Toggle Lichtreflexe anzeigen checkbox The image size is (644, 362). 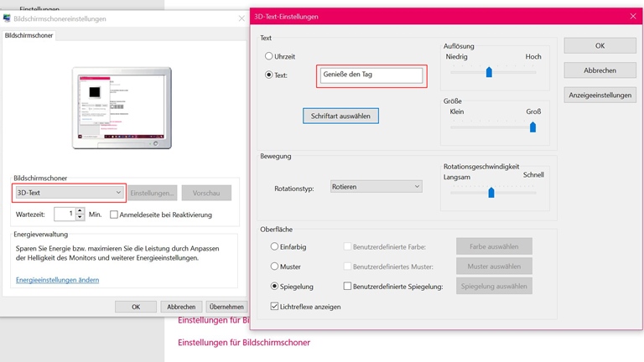275,307
